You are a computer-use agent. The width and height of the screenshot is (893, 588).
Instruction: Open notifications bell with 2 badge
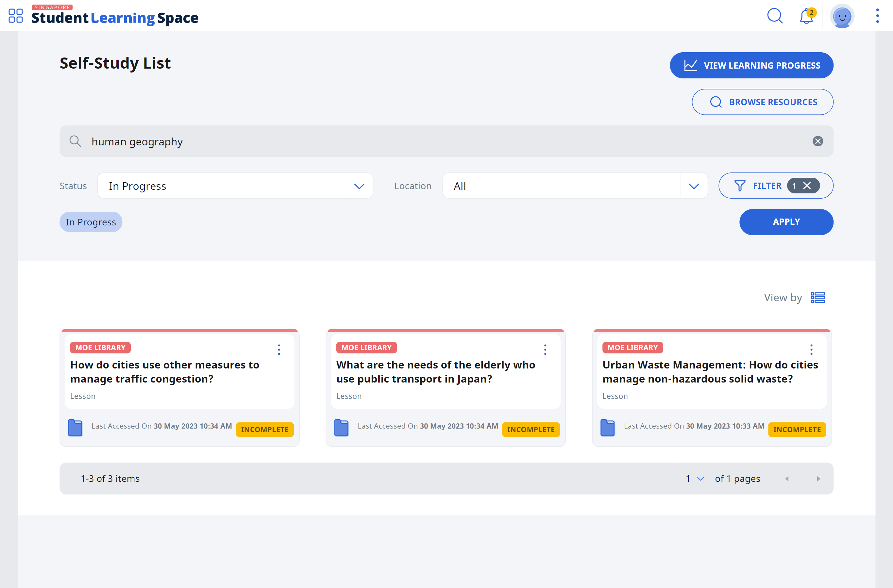pyautogui.click(x=807, y=16)
